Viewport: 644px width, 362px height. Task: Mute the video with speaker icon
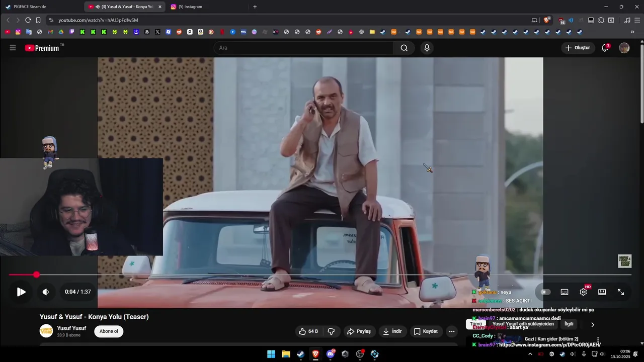[x=45, y=292]
